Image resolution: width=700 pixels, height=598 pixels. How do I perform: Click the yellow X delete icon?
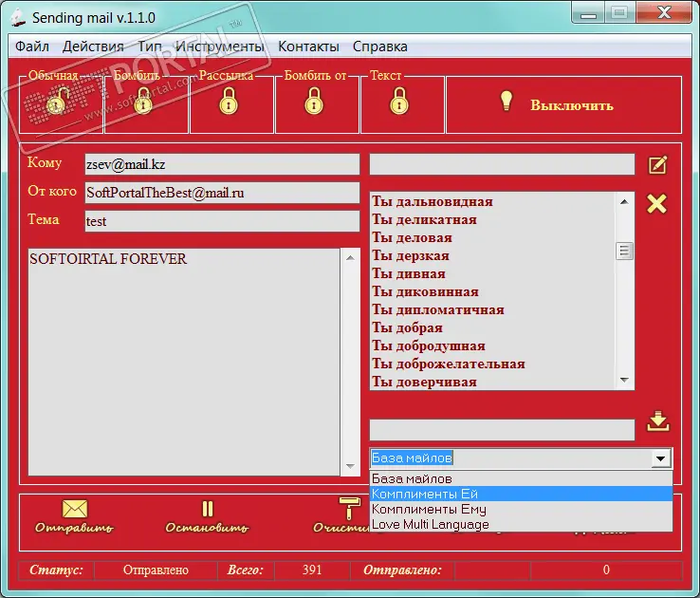tap(656, 203)
